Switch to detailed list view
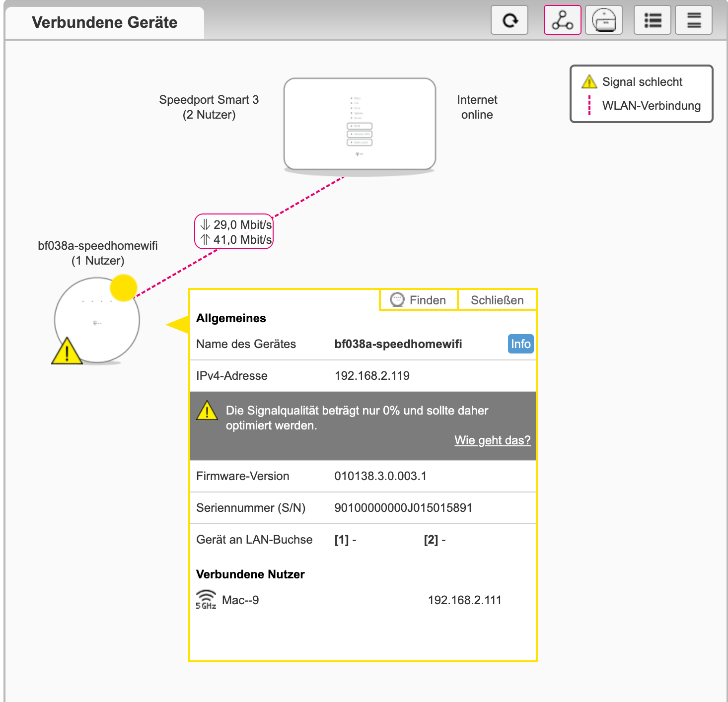Image resolution: width=728 pixels, height=702 pixels. (653, 20)
